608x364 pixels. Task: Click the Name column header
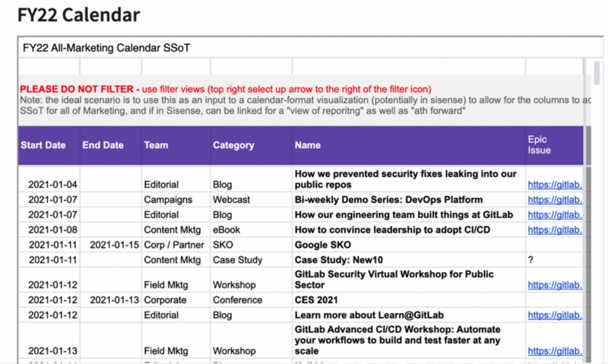tap(308, 145)
